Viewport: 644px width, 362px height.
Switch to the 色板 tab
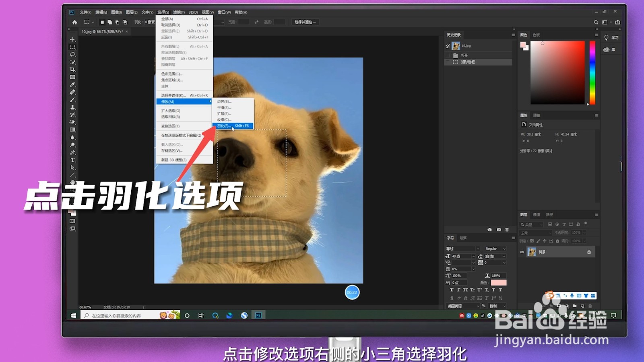click(536, 35)
